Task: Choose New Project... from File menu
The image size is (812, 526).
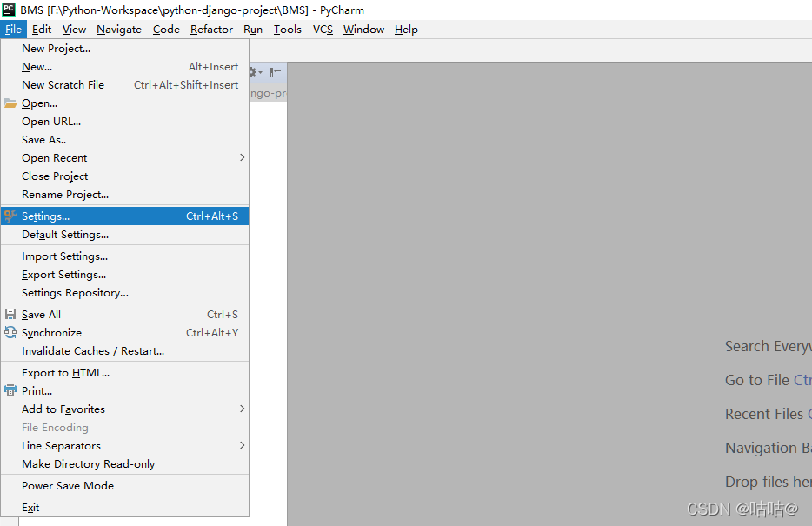Action: (x=125, y=48)
